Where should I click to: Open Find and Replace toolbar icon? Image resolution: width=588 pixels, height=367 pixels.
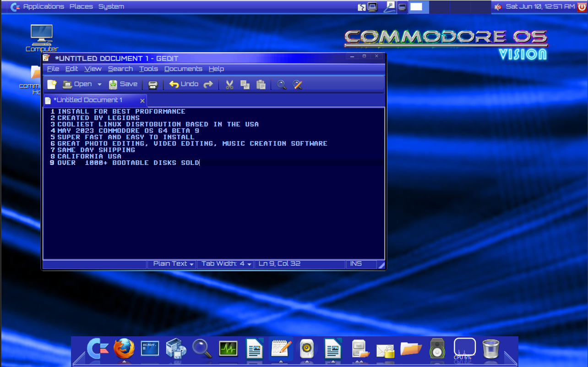(298, 85)
